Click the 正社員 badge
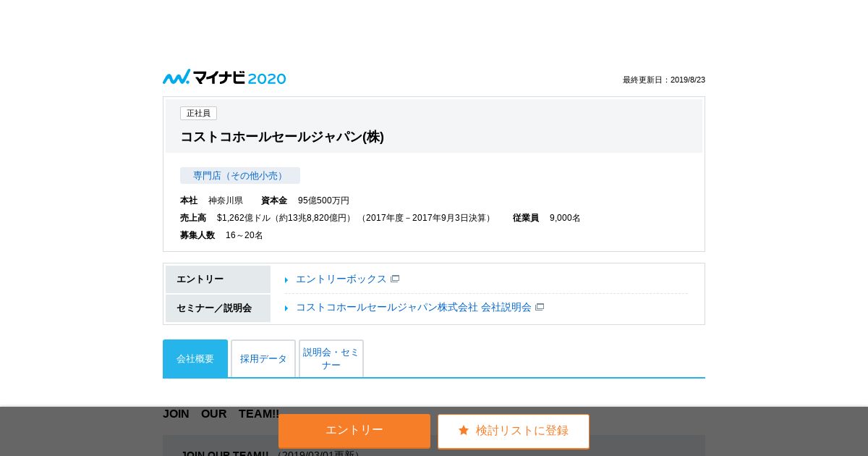 198,113
